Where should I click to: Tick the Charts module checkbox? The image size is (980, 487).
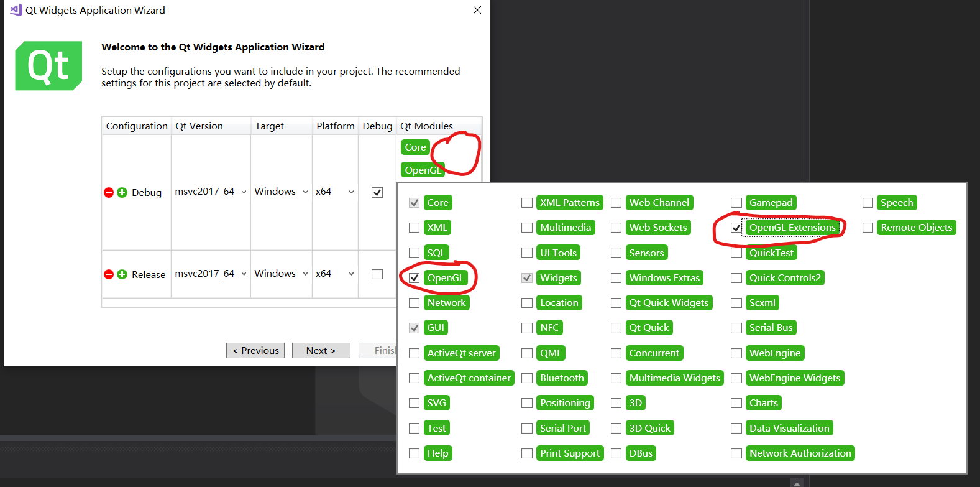736,403
